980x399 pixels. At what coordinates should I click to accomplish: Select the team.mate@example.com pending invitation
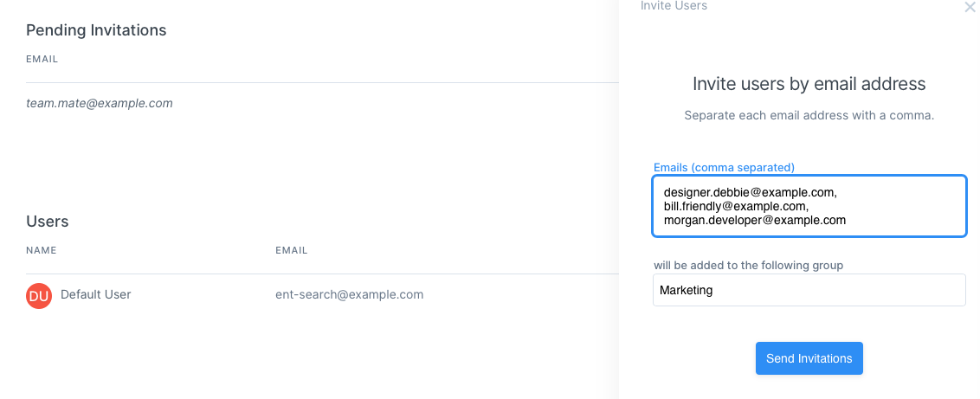pyautogui.click(x=100, y=103)
